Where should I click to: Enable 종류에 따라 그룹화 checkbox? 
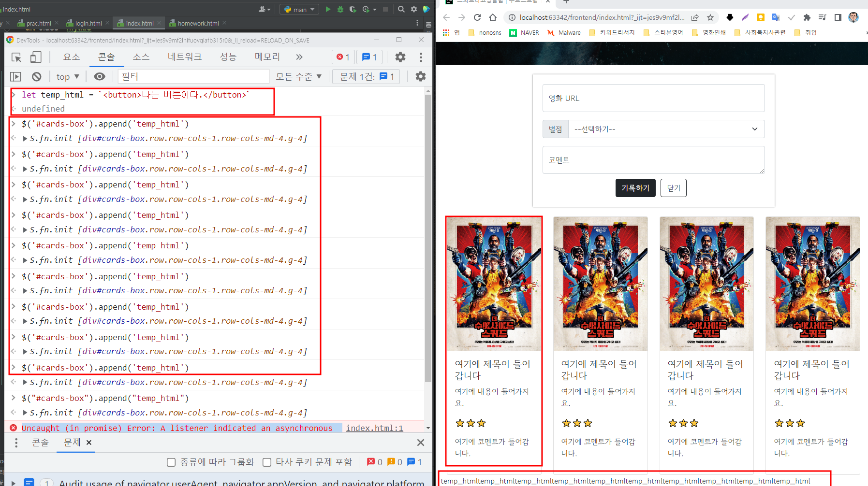click(x=171, y=462)
